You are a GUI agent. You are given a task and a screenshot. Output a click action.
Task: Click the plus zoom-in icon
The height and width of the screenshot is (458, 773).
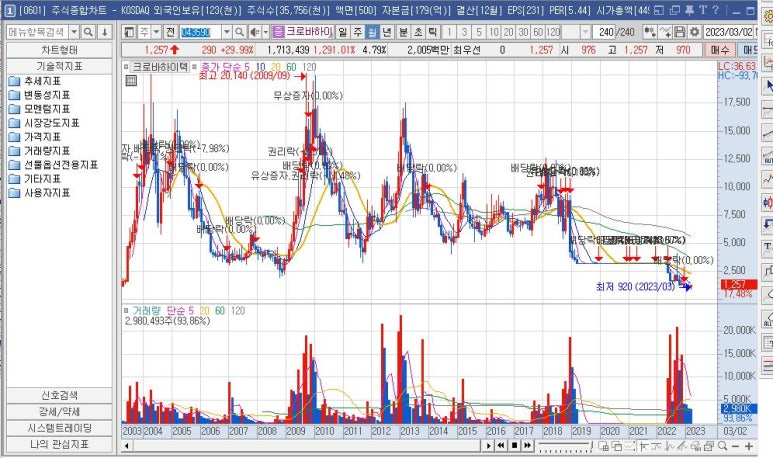pos(749,446)
